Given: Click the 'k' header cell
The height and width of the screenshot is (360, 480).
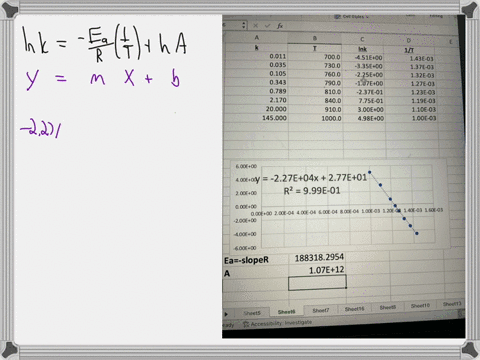Looking at the screenshot, I should coord(256,47).
